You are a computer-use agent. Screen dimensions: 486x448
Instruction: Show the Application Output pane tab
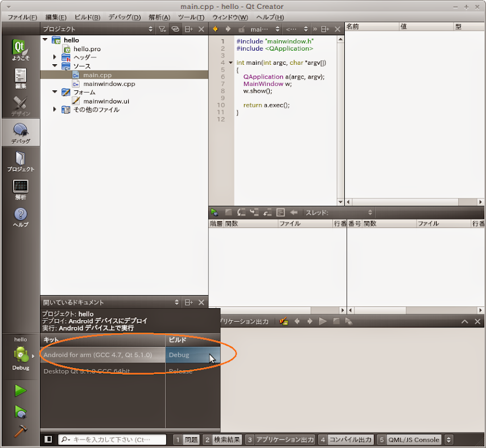point(280,439)
